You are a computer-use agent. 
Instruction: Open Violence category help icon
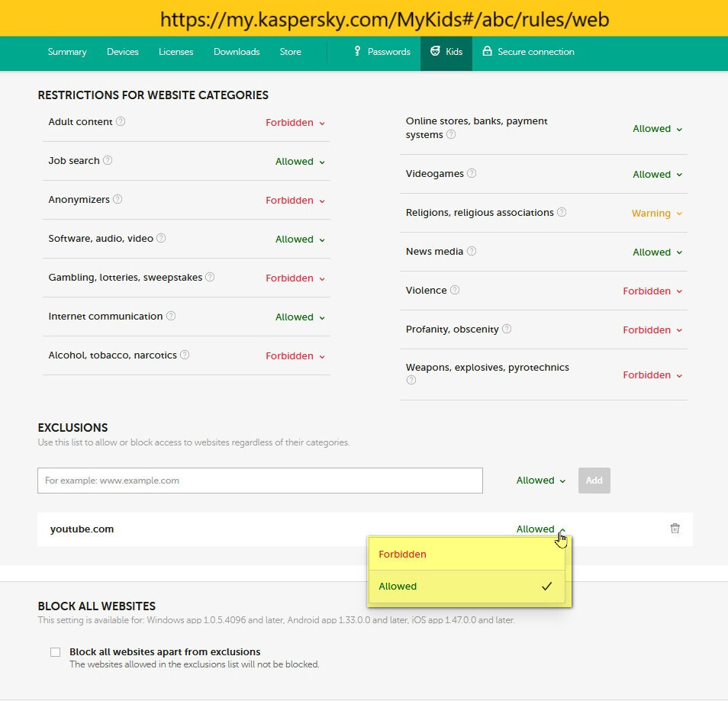[455, 291]
